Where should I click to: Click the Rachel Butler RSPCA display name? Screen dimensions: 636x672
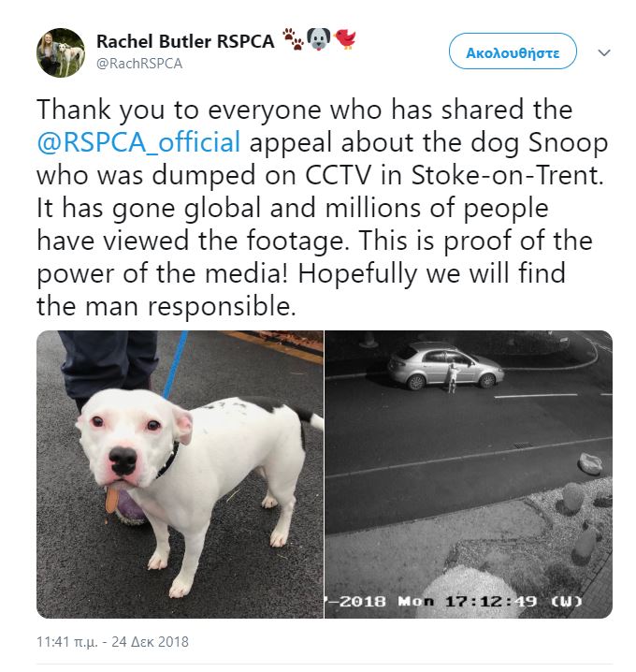click(x=185, y=41)
